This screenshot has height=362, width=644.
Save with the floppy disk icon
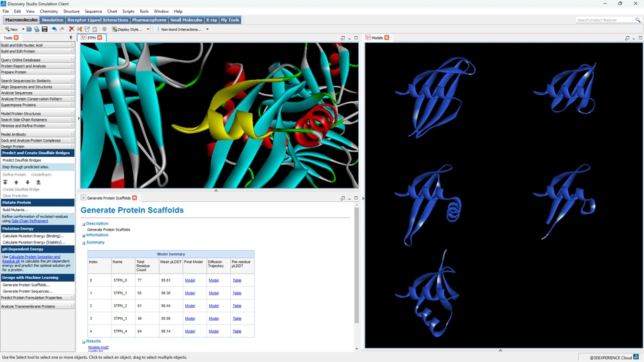click(44, 29)
